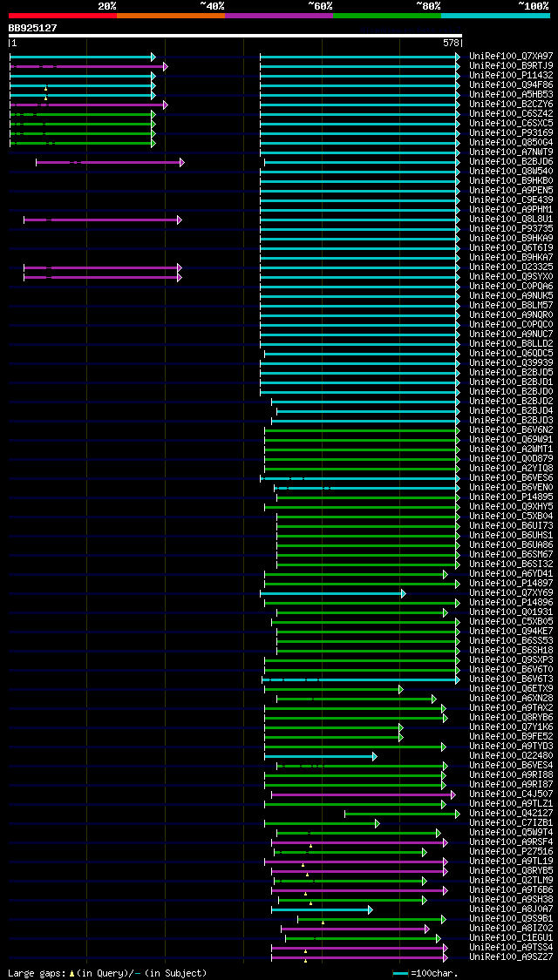Click the cyan alignment bar in the A8J0A7 row
The height and width of the screenshot is (980, 558).
pyautogui.click(x=322, y=909)
